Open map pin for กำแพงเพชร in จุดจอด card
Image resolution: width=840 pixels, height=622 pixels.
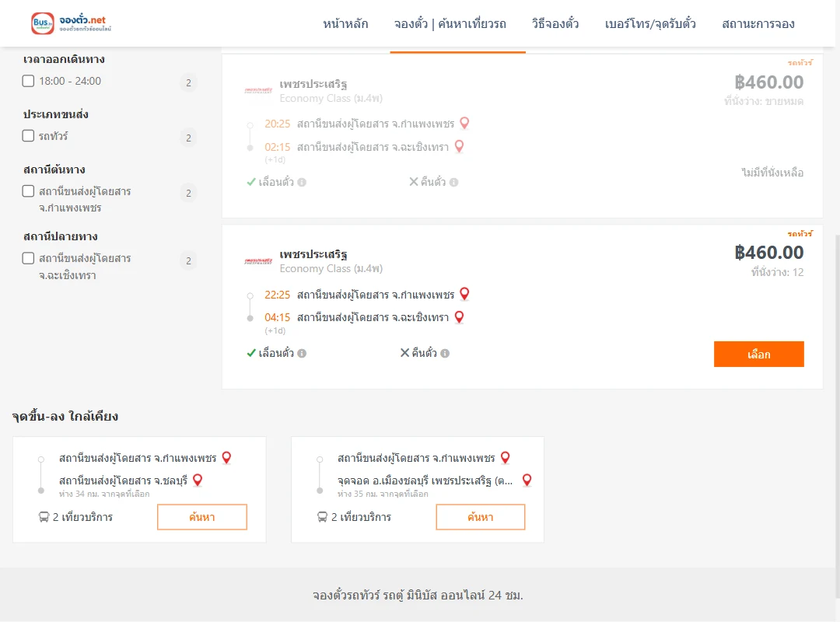(506, 457)
